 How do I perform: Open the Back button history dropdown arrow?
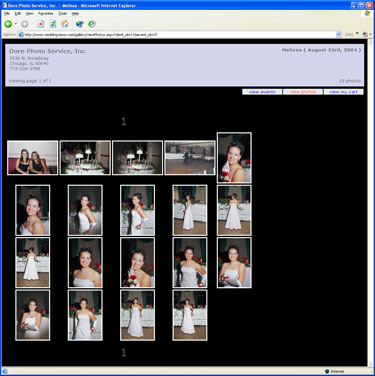16,24
